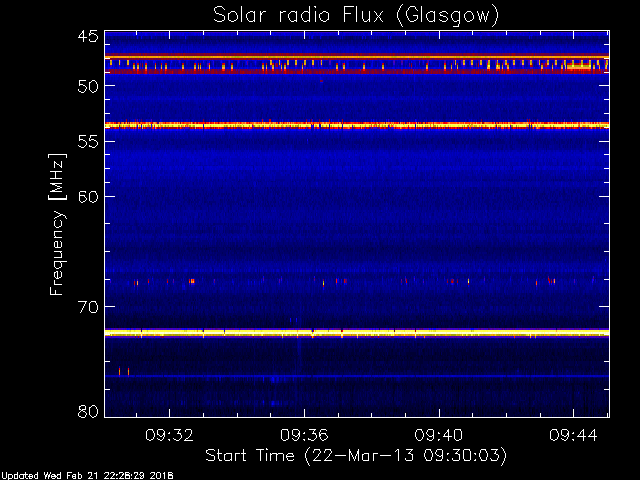Click the thin faint blue line near 76 MHz
The height and width of the screenshot is (480, 640).
357,376
